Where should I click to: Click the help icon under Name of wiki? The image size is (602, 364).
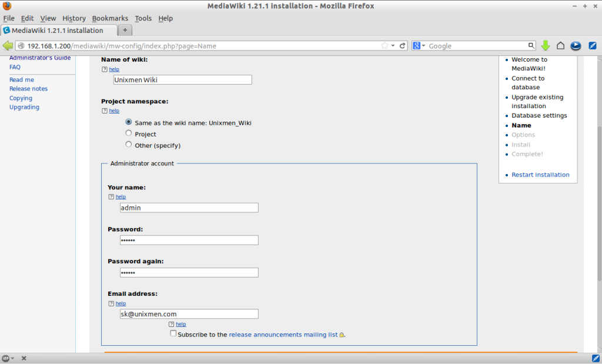[105, 69]
